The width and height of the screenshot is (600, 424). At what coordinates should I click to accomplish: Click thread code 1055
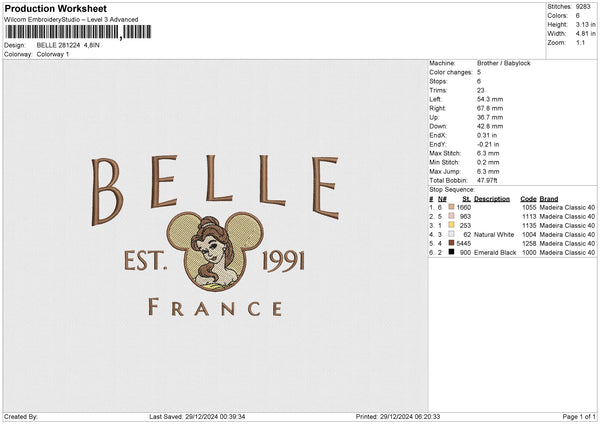[x=529, y=207]
